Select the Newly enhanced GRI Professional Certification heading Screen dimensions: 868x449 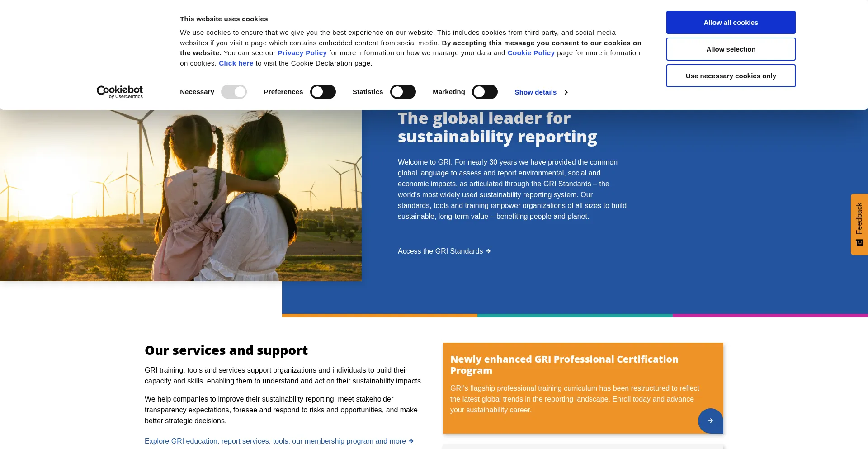pyautogui.click(x=564, y=365)
